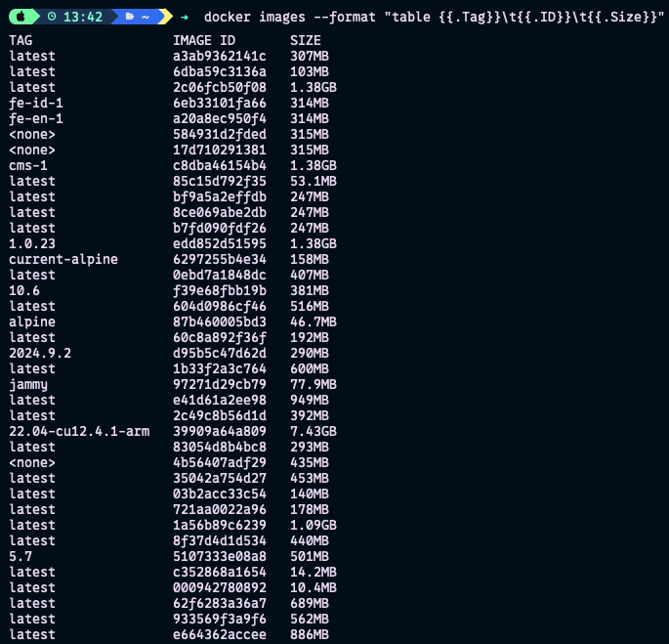
Task: Click the IMAGE ID column header
Action: (204, 40)
